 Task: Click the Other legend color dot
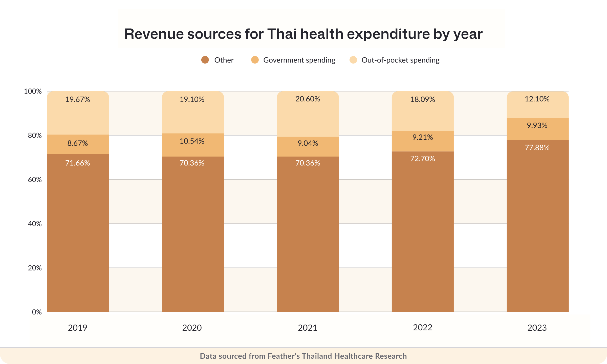point(205,60)
